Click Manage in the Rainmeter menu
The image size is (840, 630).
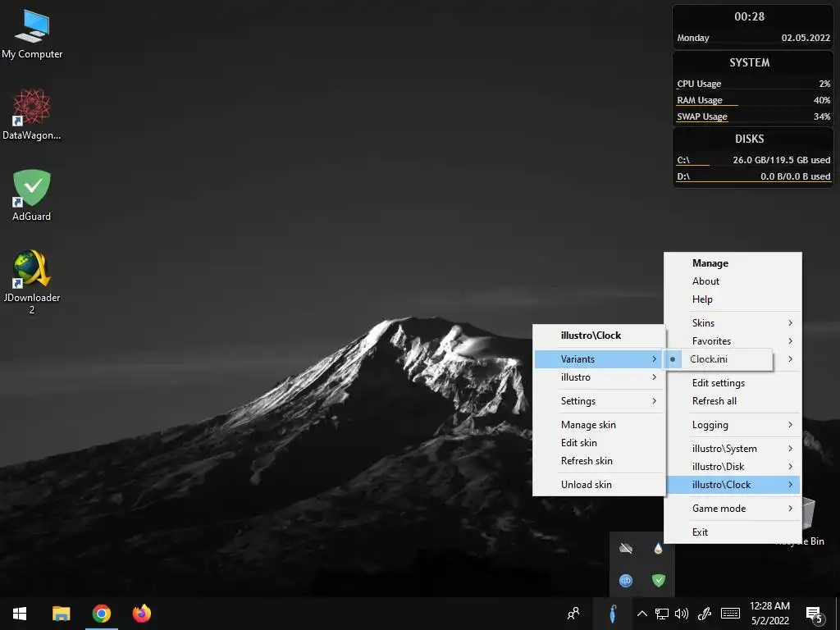(733, 263)
